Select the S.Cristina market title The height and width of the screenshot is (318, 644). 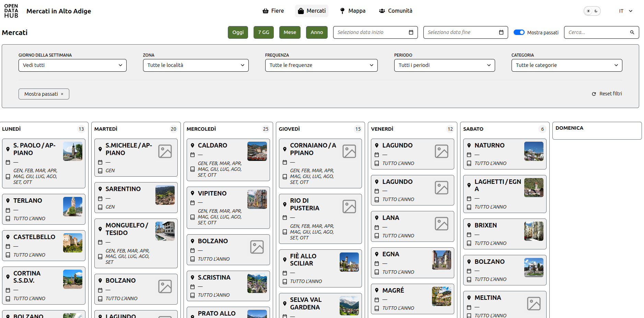point(214,278)
